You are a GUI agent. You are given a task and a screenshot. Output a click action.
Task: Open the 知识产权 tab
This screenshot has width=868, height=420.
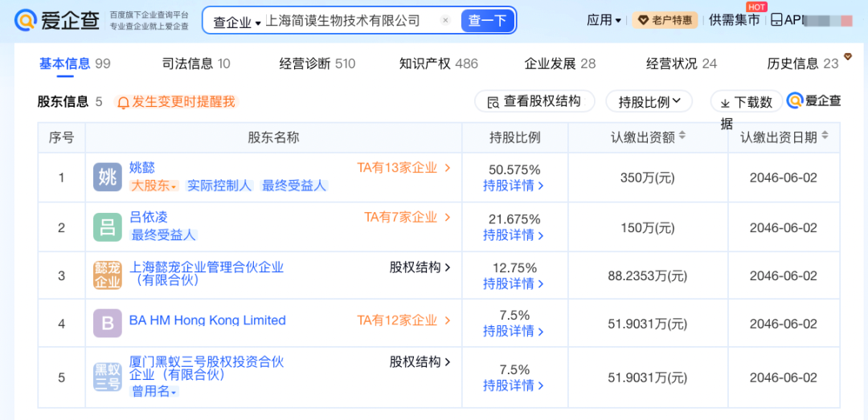438,63
